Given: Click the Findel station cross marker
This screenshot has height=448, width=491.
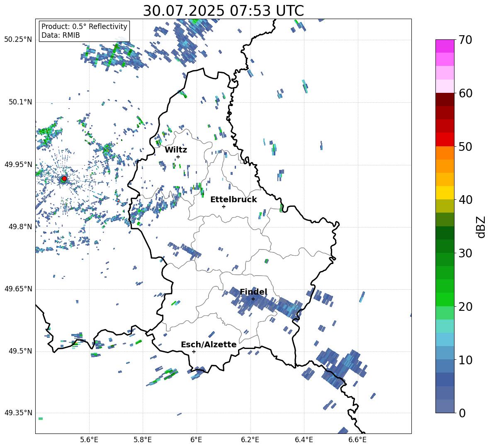Looking at the screenshot, I should tap(253, 299).
